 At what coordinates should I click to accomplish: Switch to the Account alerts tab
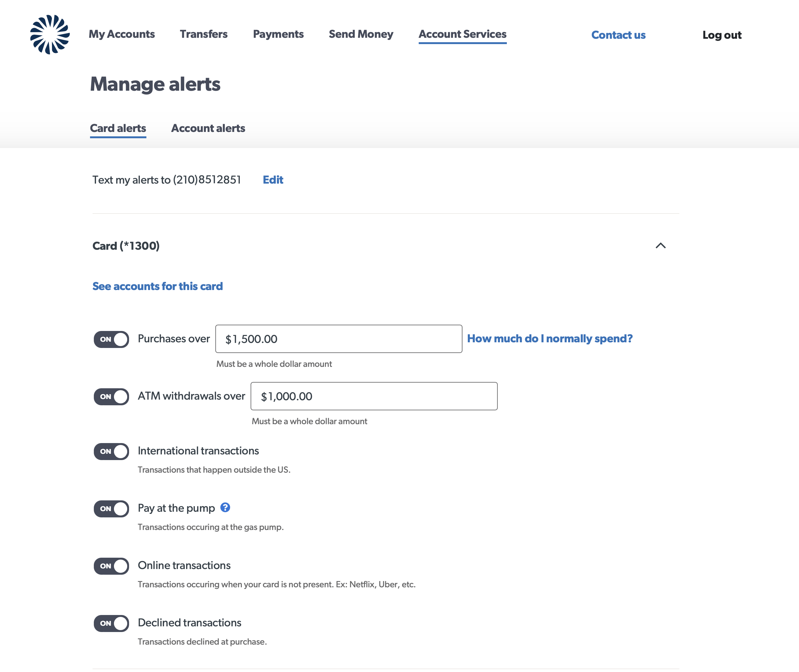pos(208,128)
